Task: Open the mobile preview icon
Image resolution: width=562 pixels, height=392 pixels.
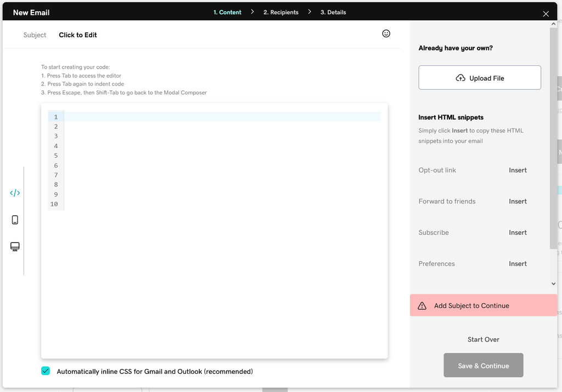Action: [x=15, y=220]
